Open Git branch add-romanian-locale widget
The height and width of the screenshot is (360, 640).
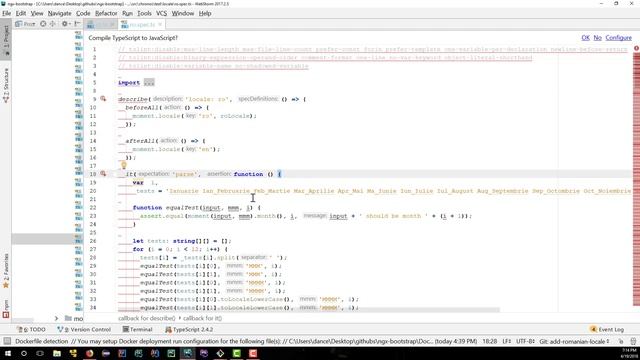(x=574, y=341)
